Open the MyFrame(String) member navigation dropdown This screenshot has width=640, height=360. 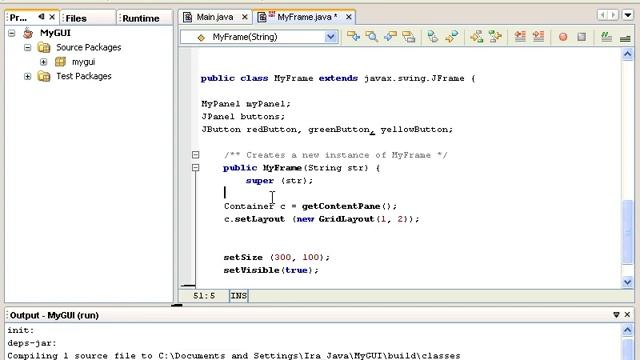click(x=331, y=37)
